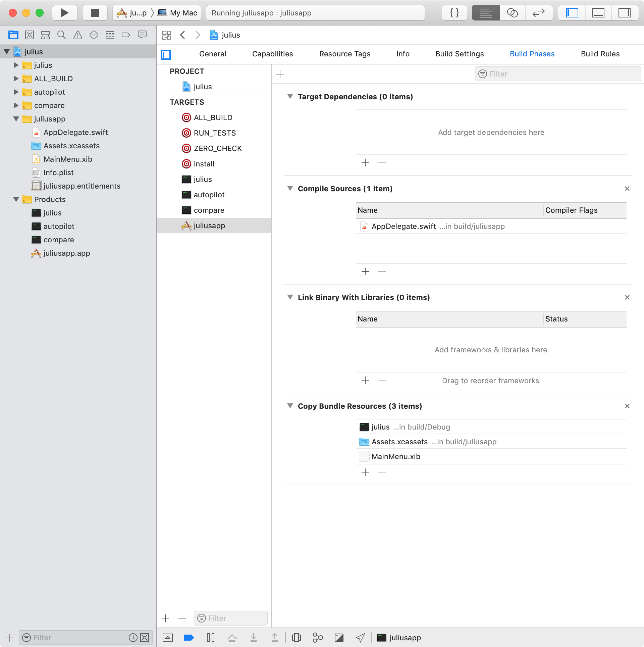The height and width of the screenshot is (647, 644).
Task: Collapse the Copy Bundle Resources section
Action: (290, 406)
